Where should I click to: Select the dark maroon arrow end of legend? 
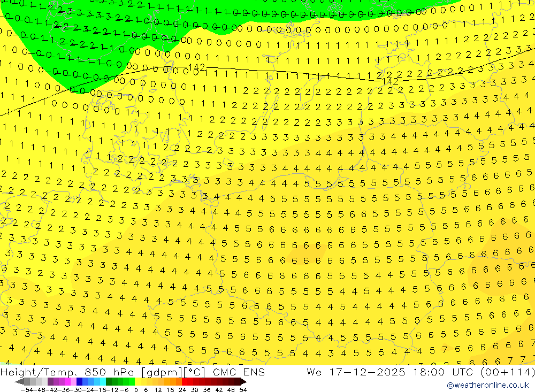point(243,381)
